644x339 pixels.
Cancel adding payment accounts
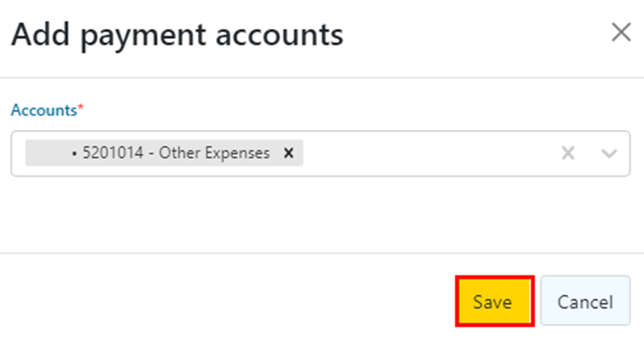(x=585, y=302)
